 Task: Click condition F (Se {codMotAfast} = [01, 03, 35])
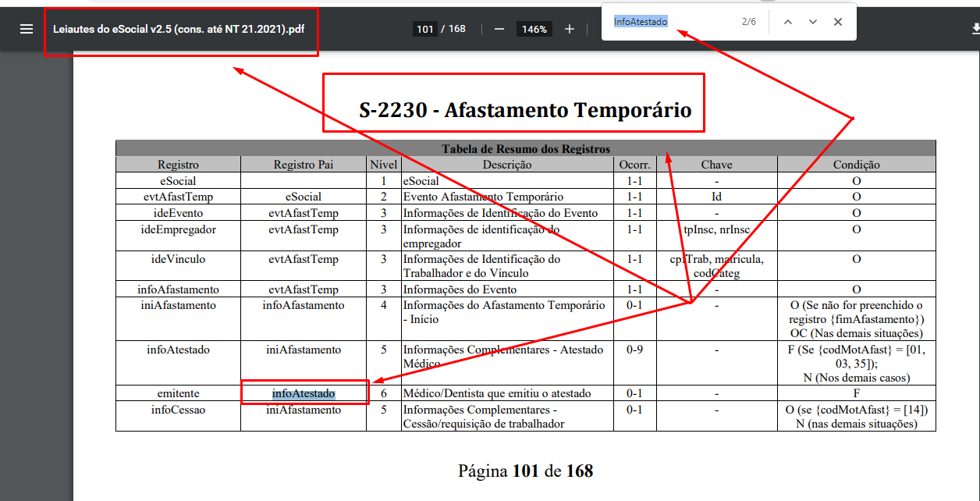coord(856,357)
